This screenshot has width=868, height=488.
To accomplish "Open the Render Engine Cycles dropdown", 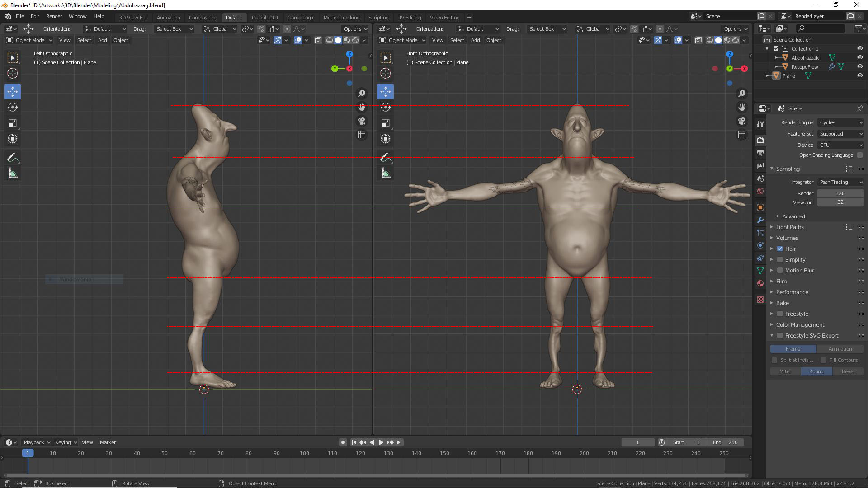I will [x=840, y=122].
